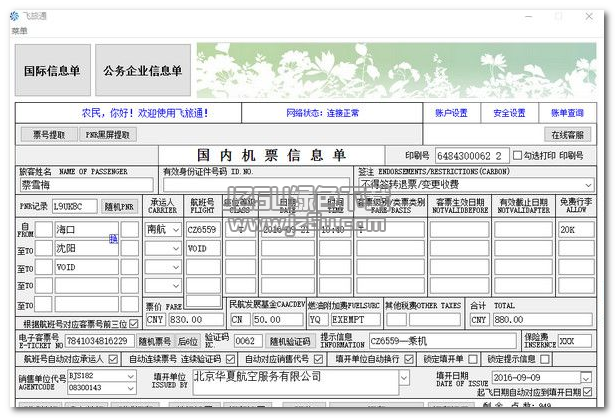
Task: Click the 提示信息 field with CZ6559—乘机
Action: click(443, 341)
